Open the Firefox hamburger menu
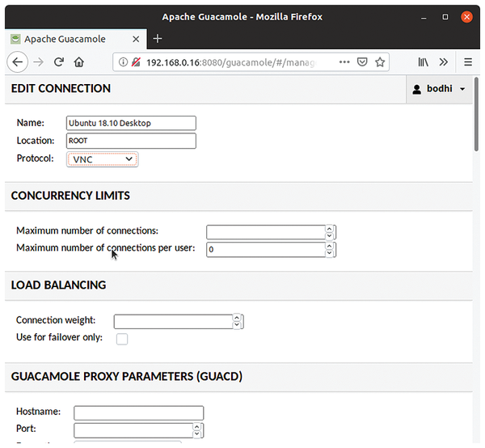Viewport: 485px width, 448px height. [x=468, y=62]
